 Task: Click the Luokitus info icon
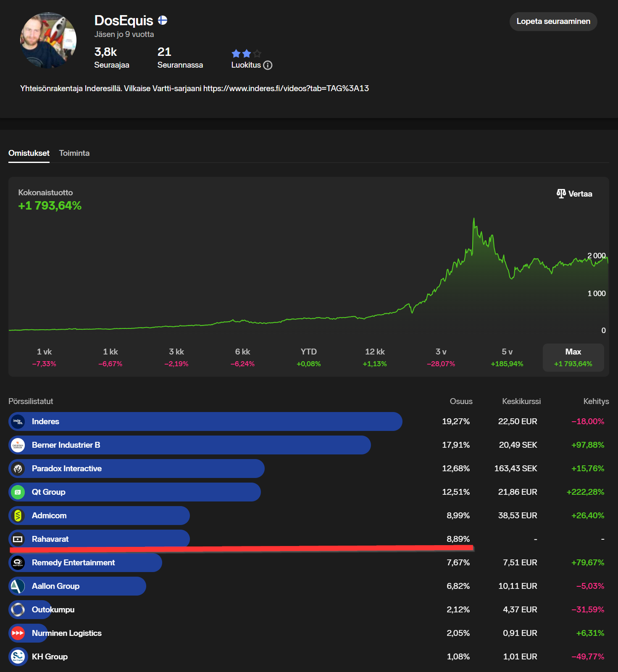tap(268, 65)
